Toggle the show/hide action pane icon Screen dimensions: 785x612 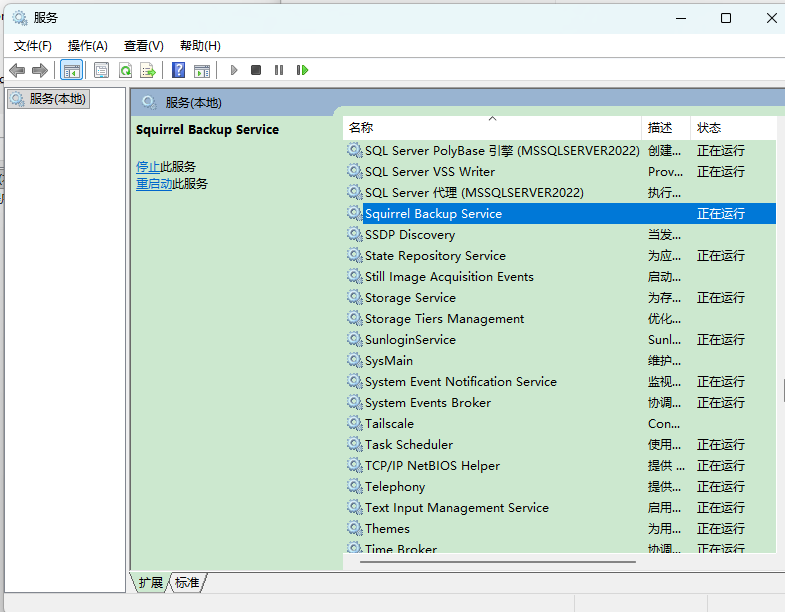202,70
